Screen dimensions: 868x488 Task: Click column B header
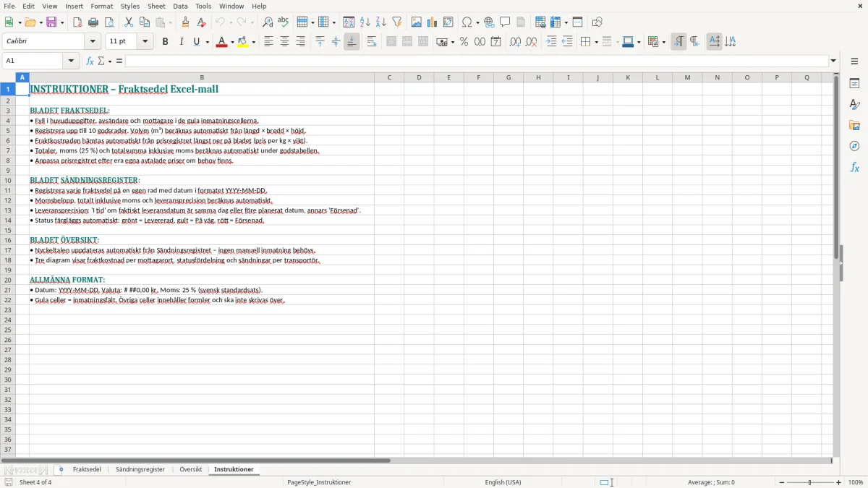pyautogui.click(x=202, y=77)
